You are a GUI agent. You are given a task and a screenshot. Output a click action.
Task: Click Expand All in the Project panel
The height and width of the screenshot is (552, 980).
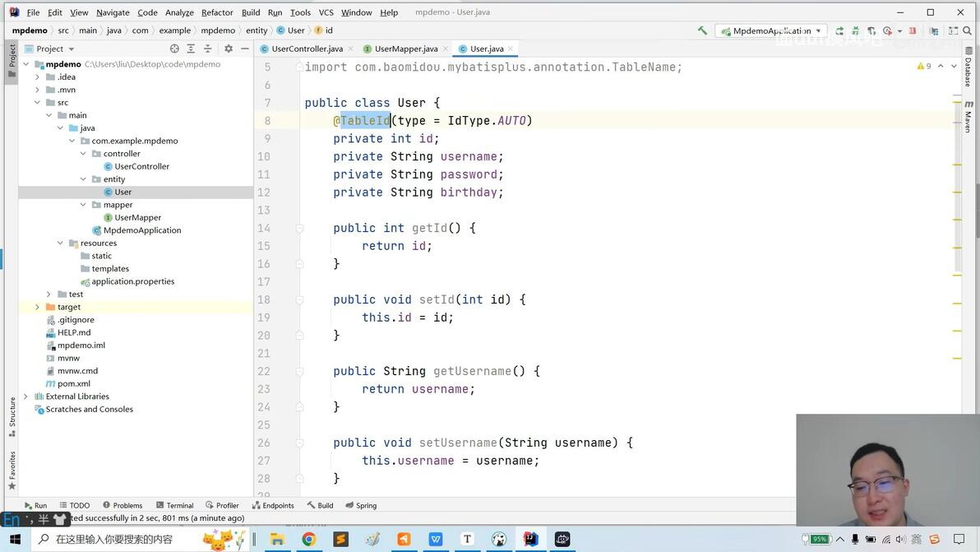tap(192, 49)
